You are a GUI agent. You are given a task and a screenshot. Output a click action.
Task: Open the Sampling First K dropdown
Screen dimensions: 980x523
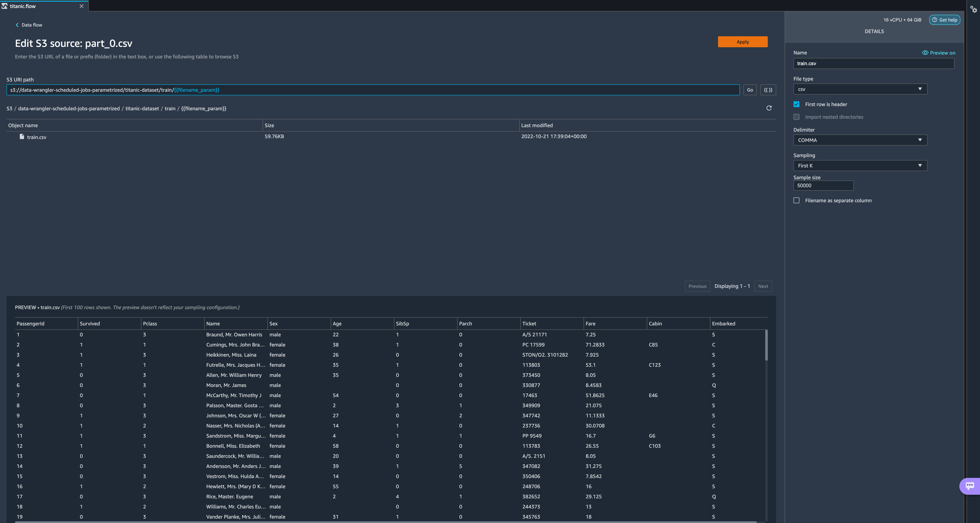click(860, 166)
